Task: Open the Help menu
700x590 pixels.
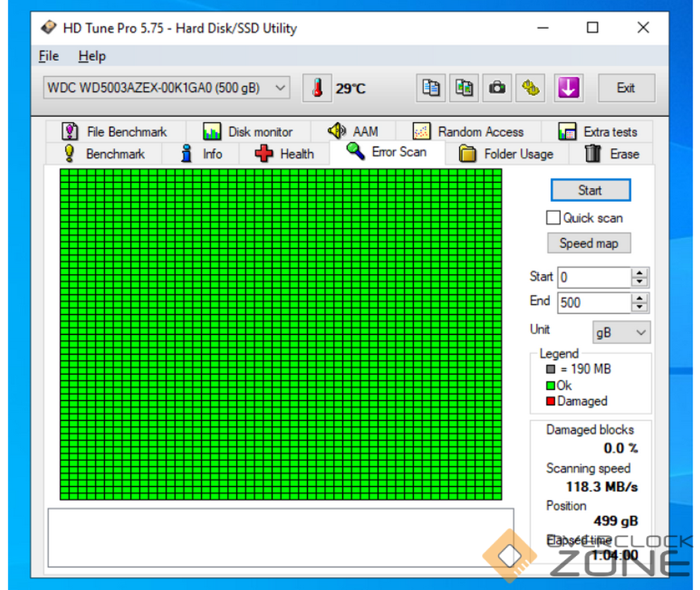Action: [x=92, y=56]
